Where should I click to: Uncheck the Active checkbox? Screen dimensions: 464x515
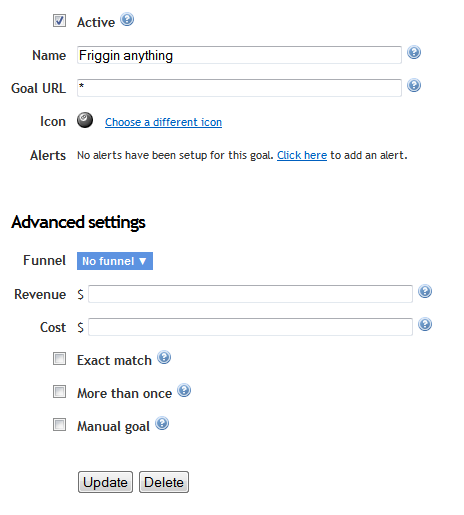point(59,21)
